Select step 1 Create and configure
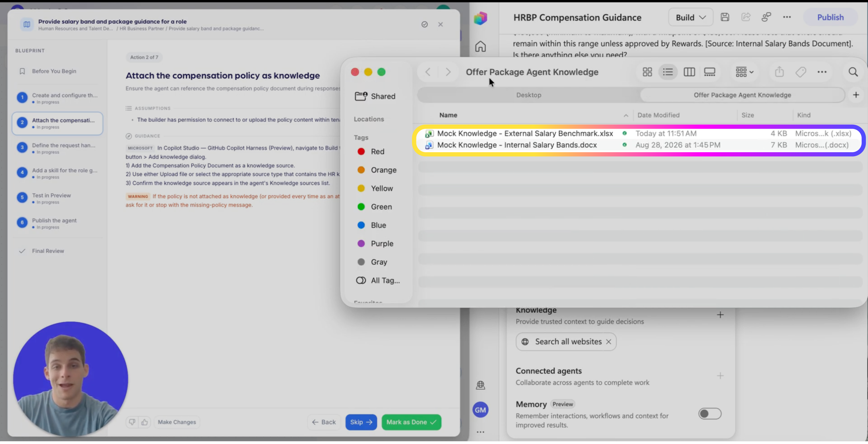The image size is (868, 444). click(57, 98)
